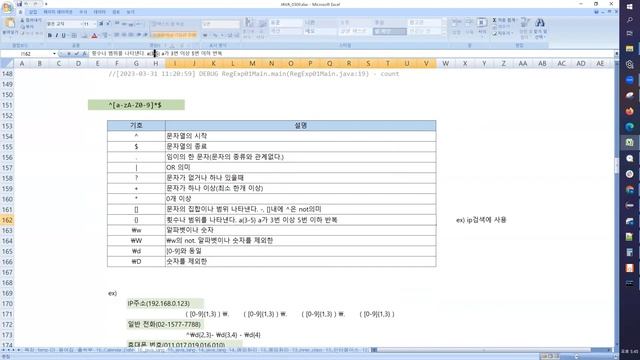640x360 pixels.
Task: Click the Name Box cell reference field
Action: (26, 53)
